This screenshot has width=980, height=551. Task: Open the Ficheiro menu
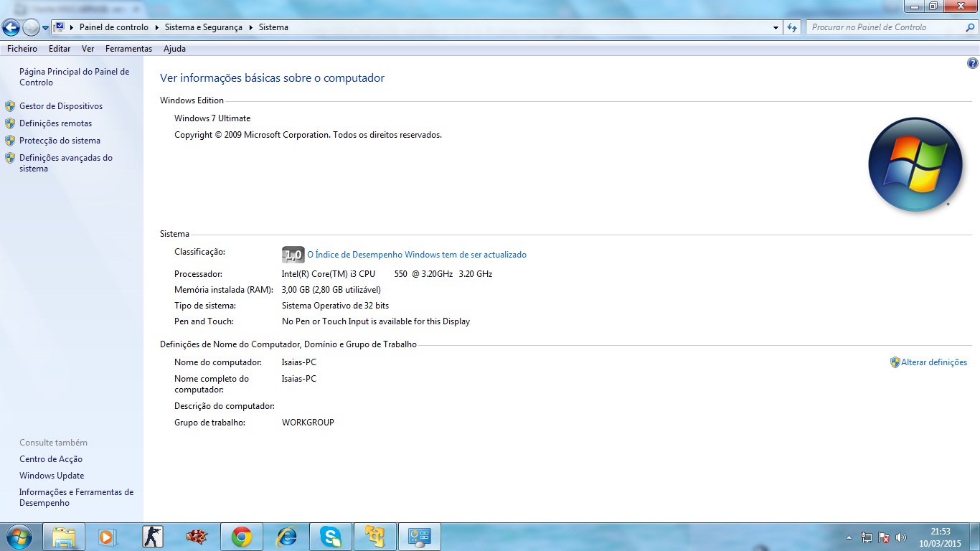coord(22,49)
